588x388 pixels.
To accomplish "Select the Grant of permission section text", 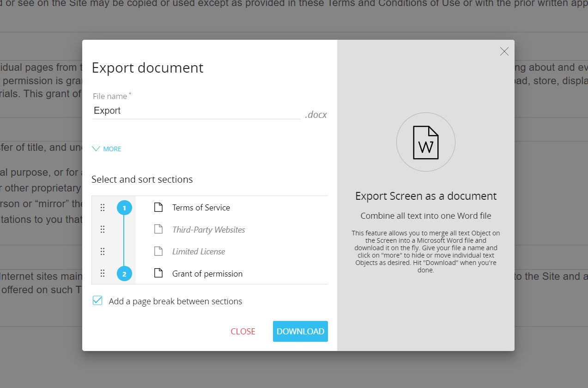I will pos(207,274).
